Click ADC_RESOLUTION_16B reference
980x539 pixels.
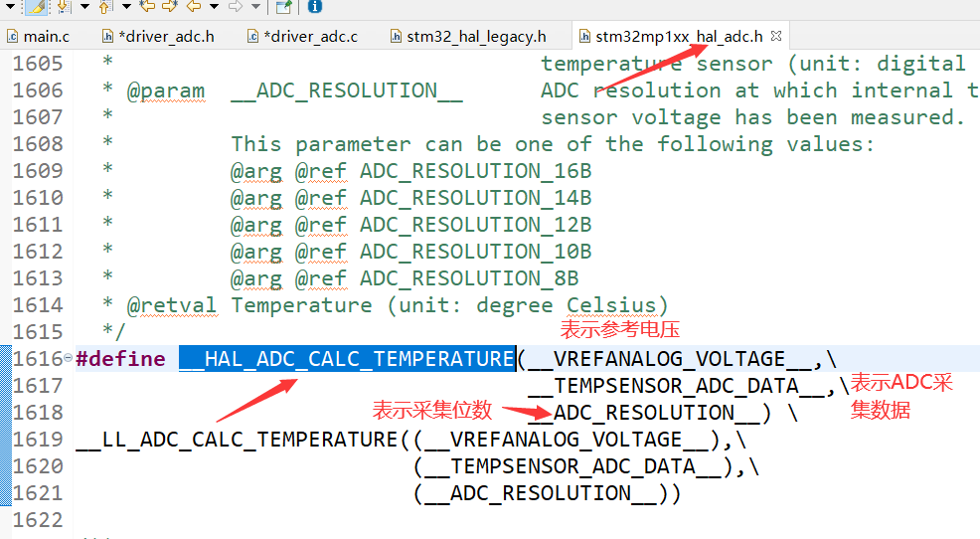point(476,171)
